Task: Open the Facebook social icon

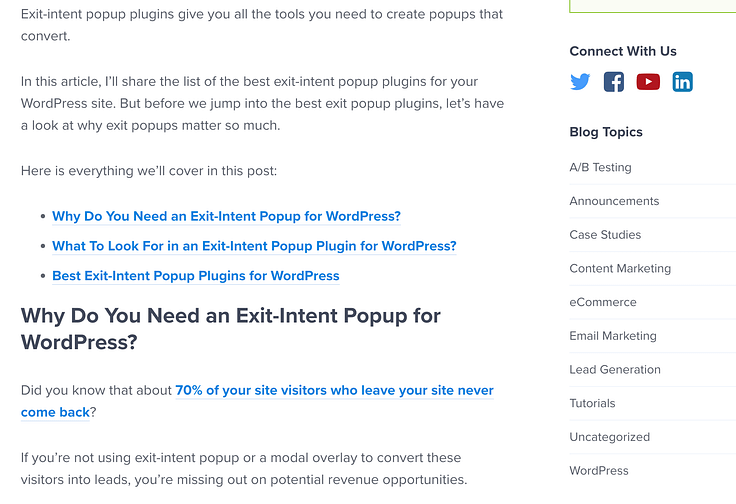Action: tap(614, 82)
